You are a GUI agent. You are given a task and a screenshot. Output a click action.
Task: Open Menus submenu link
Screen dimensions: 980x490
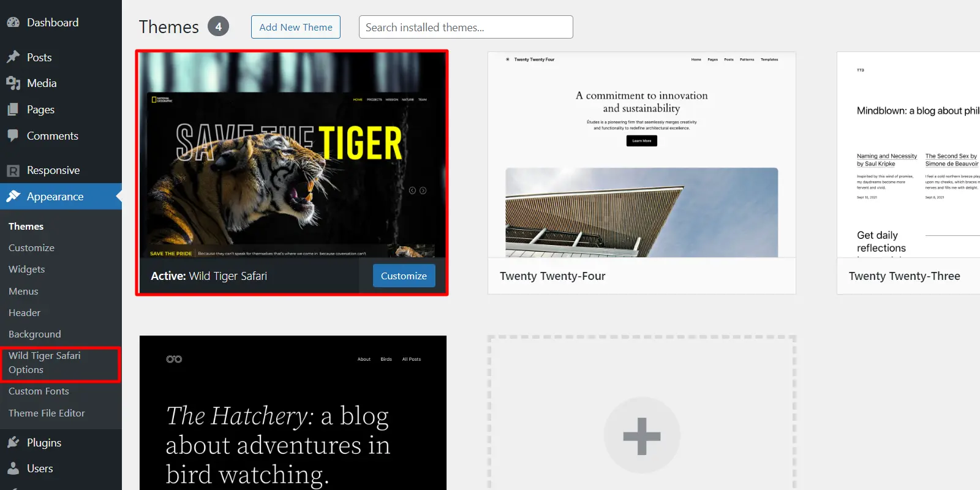[x=23, y=291]
